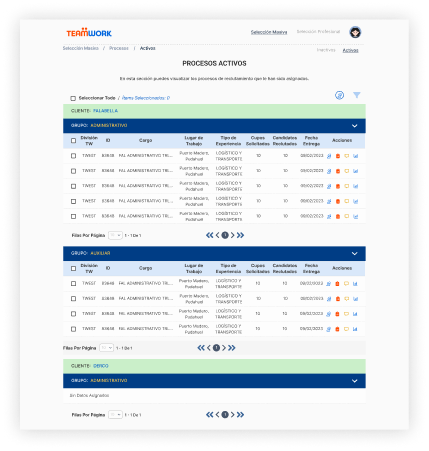This screenshot has width=429, height=451.
Task: Open the Selección Profesional menu item
Action: click(x=318, y=32)
